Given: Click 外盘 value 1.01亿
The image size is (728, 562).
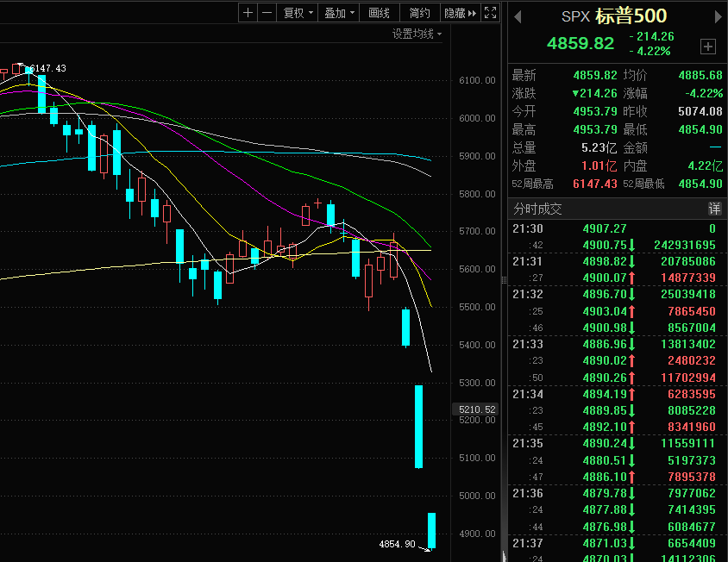Looking at the screenshot, I should pos(599,165).
